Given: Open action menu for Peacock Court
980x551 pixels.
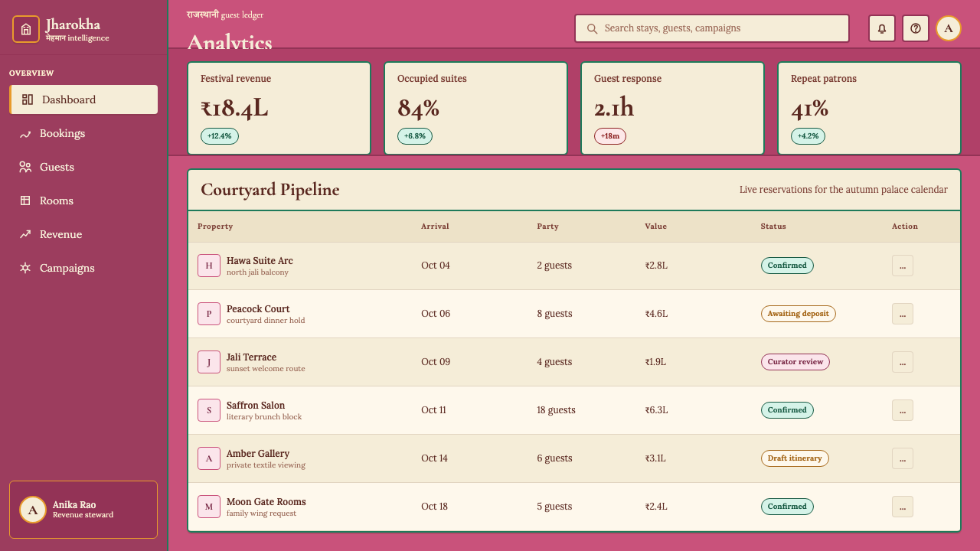Looking at the screenshot, I should [903, 314].
